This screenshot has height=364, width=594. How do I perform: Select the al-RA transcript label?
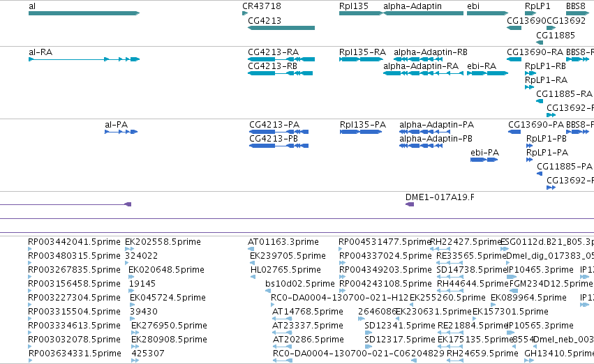point(40,52)
